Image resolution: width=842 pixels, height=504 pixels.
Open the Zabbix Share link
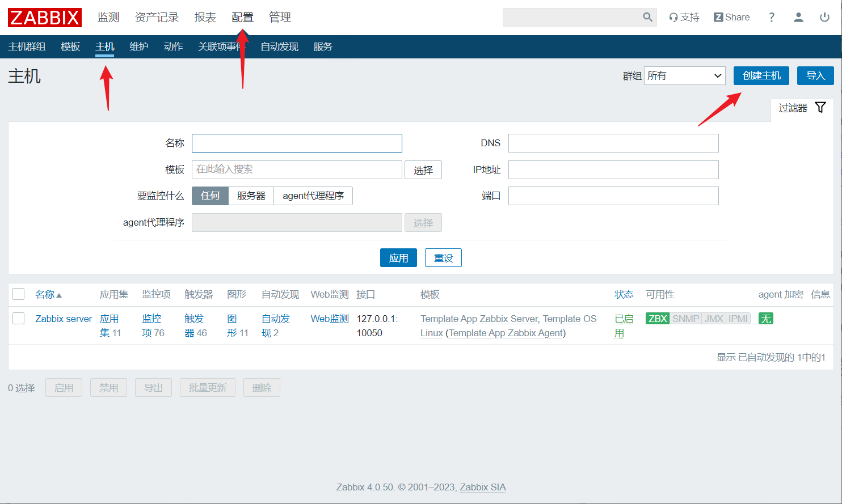(x=731, y=17)
